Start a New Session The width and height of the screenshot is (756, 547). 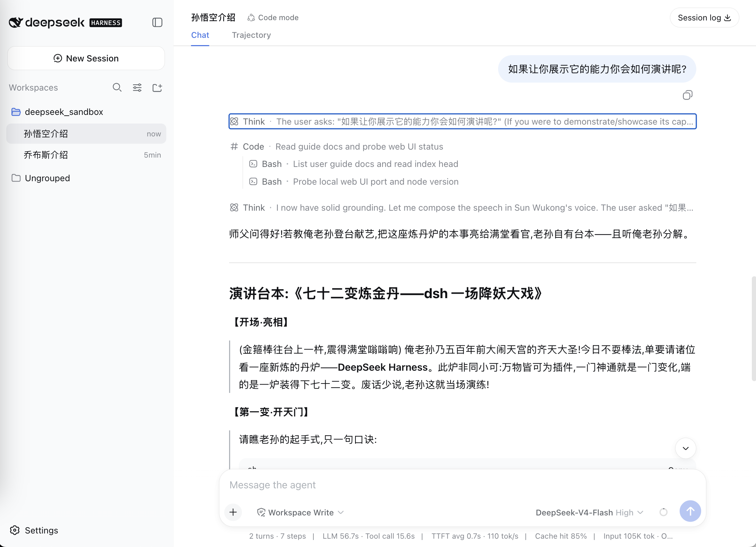tap(86, 58)
